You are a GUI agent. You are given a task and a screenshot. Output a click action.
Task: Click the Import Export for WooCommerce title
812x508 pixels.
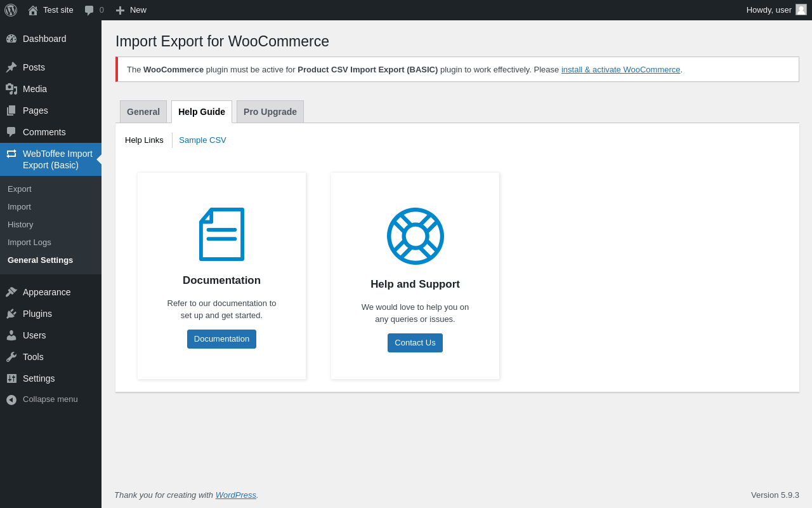(222, 41)
